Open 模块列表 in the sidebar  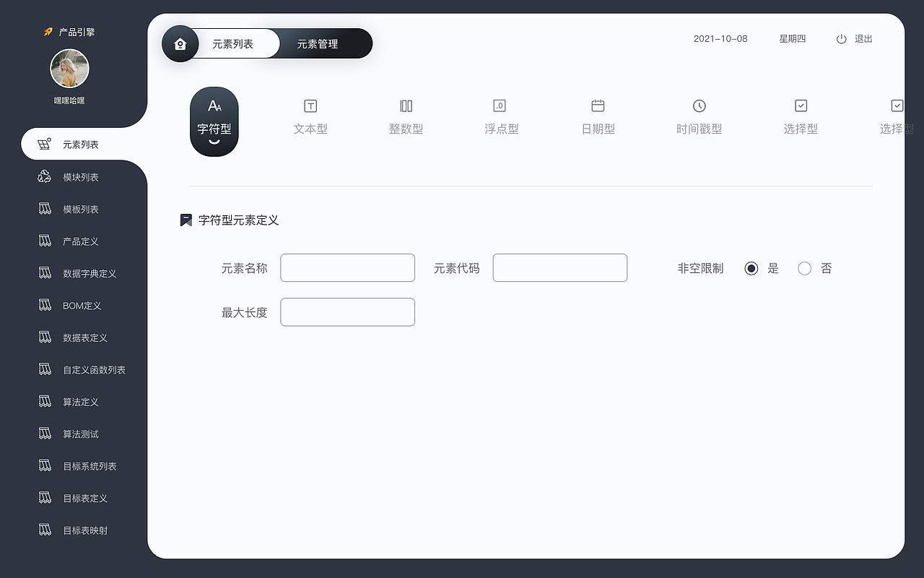pyautogui.click(x=79, y=176)
